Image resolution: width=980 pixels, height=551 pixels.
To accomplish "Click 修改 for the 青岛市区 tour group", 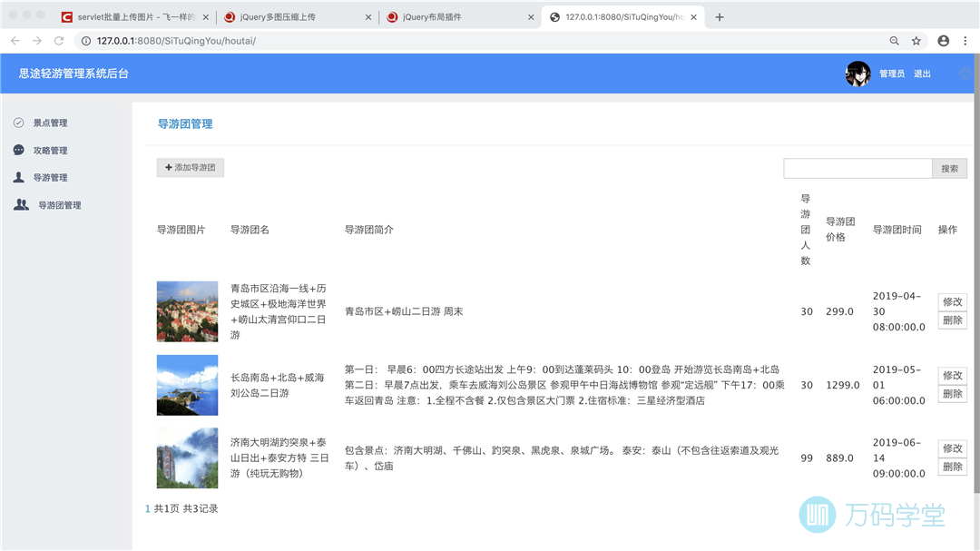I will point(952,302).
